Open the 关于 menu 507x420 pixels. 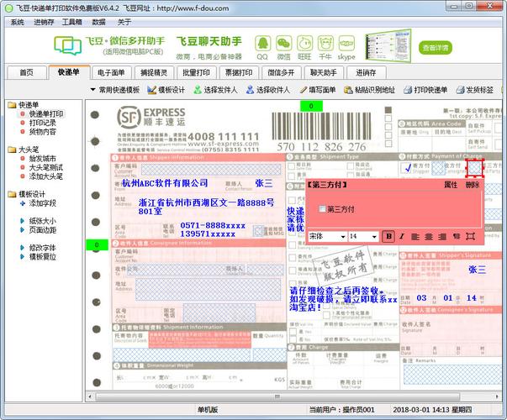click(x=124, y=22)
